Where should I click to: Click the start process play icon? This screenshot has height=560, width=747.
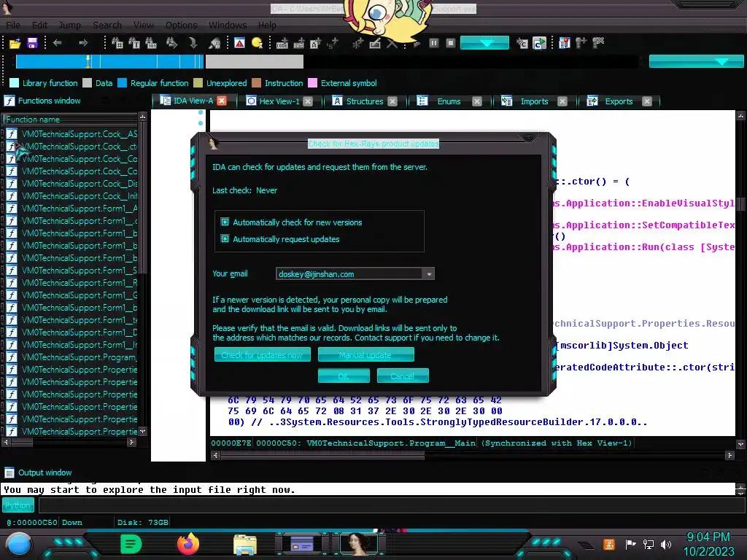pos(417,44)
